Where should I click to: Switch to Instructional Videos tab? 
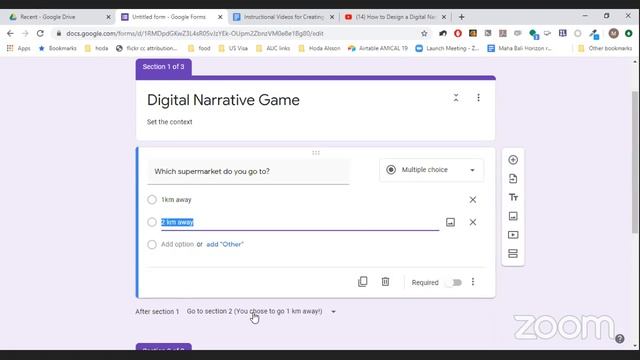tap(283, 17)
